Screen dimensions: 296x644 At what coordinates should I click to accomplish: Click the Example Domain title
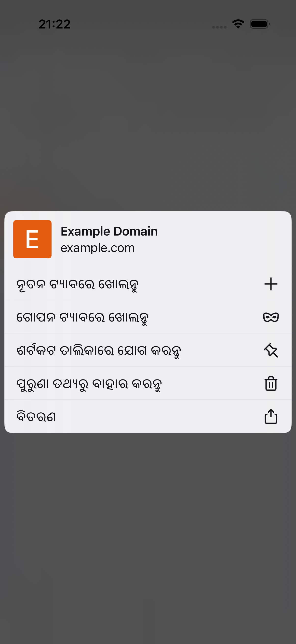point(109,231)
